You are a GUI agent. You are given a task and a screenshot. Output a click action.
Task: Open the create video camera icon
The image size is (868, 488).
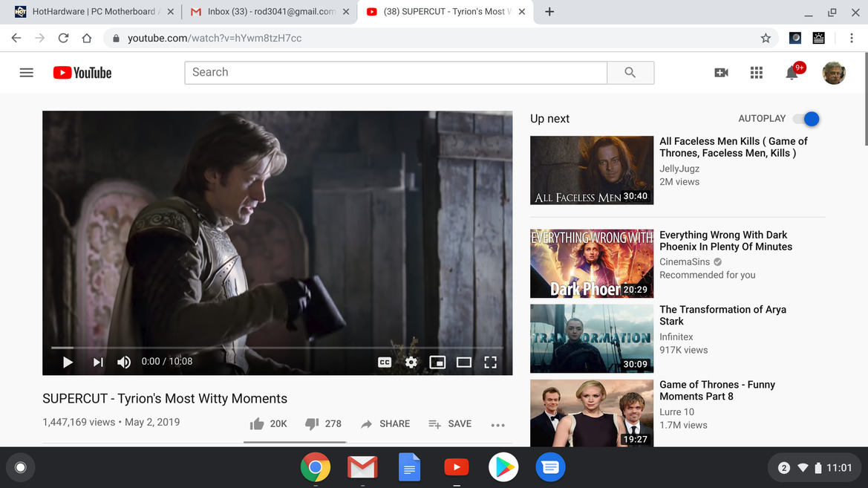[721, 73]
